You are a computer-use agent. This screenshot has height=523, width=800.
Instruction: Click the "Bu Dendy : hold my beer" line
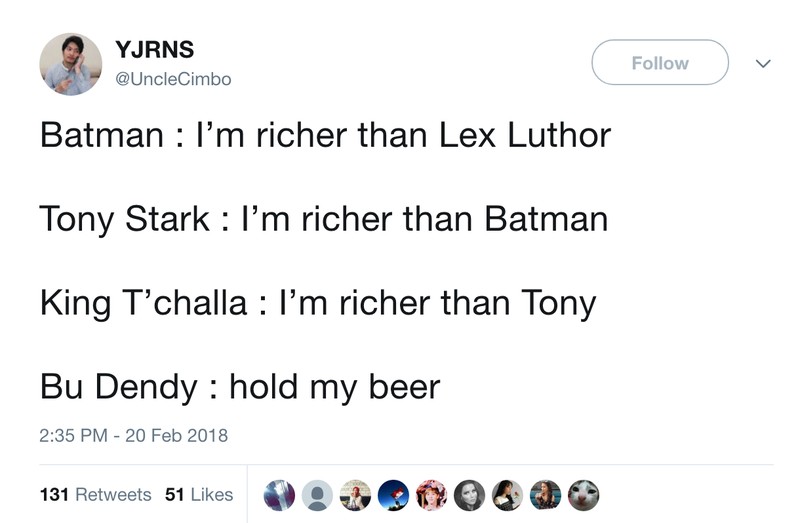pos(240,386)
